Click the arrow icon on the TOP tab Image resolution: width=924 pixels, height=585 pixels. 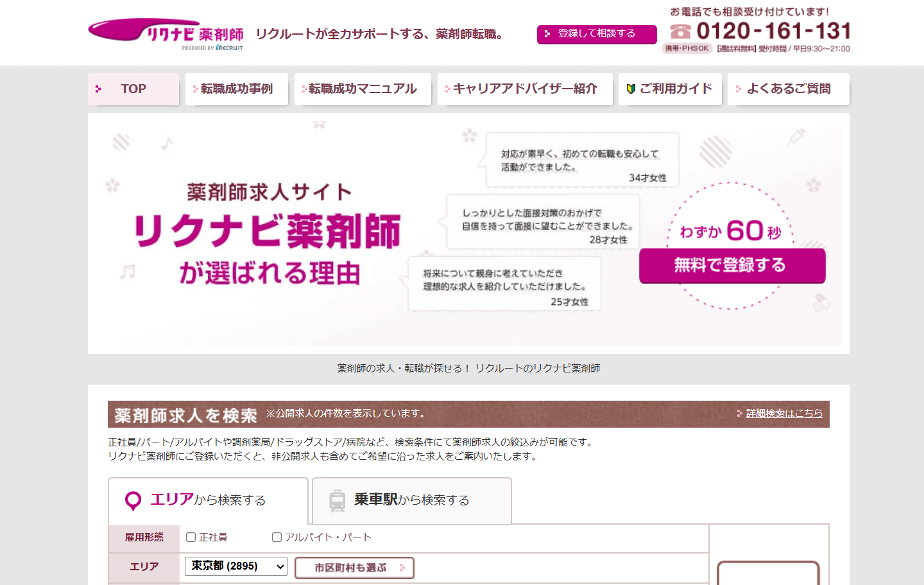click(x=98, y=89)
